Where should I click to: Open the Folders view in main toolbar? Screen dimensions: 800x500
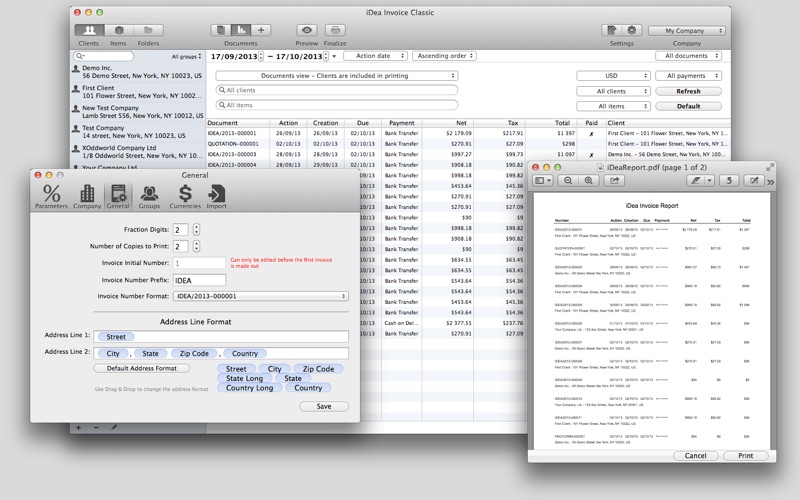(148, 31)
